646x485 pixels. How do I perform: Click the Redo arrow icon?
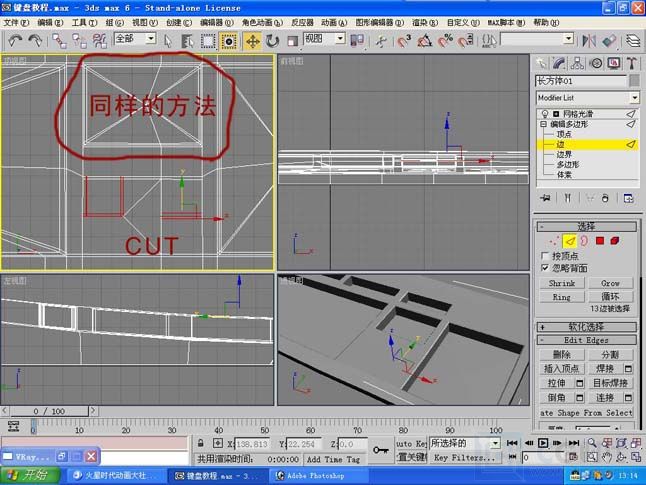[35, 40]
